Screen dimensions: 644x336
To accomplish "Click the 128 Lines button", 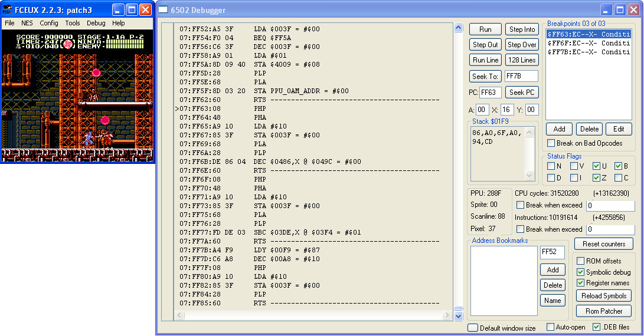I will click(522, 60).
